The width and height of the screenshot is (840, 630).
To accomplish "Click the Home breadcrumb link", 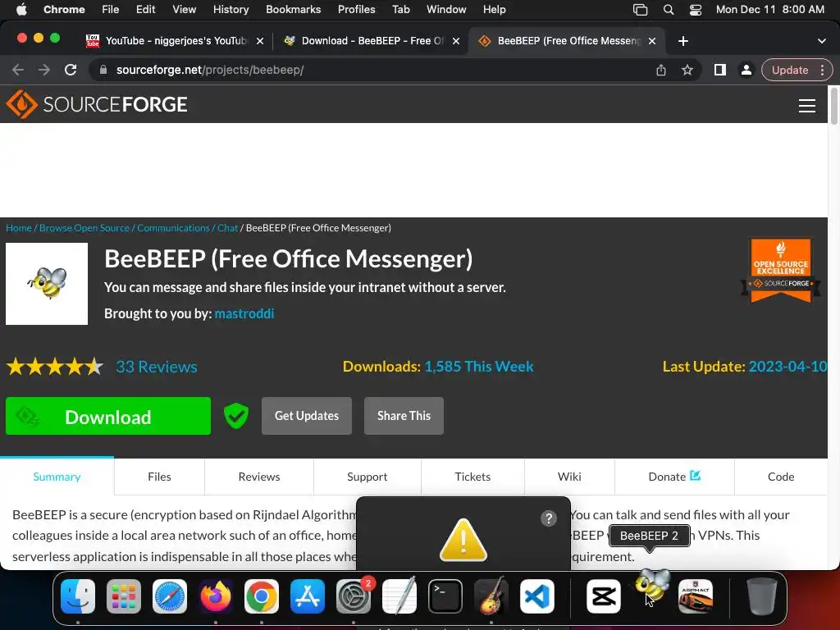I will [19, 228].
